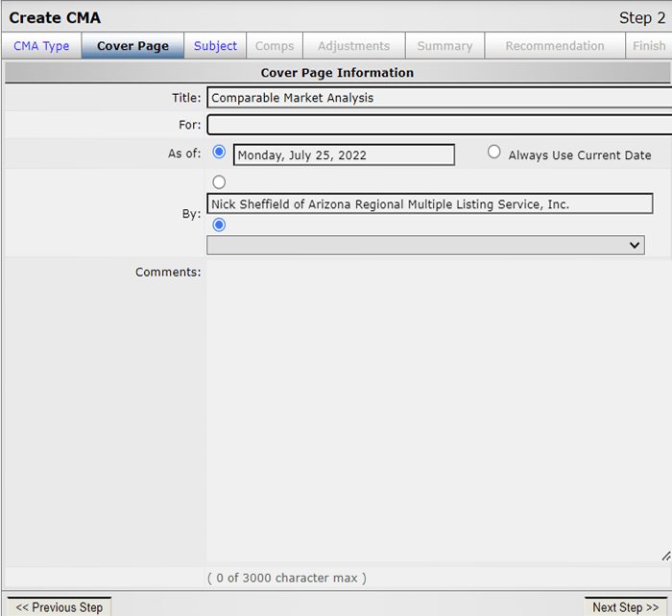Click the Title input field
Viewport: 672px width, 616px height.
(440, 98)
